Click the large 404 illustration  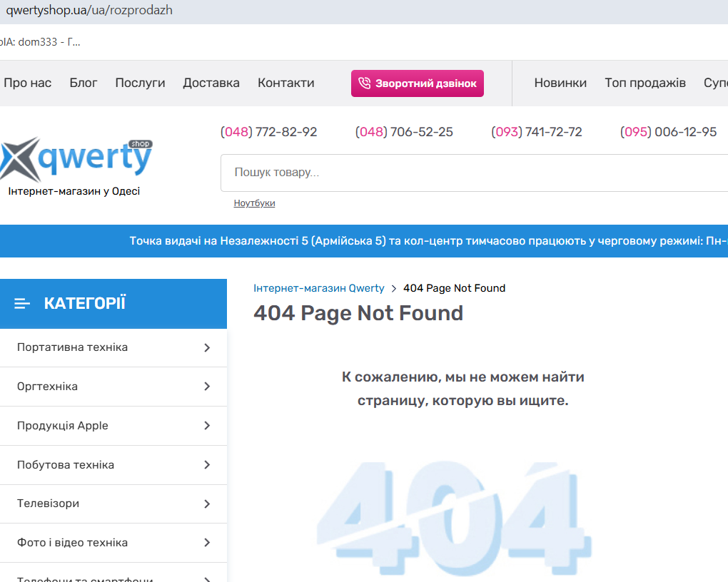454,510
